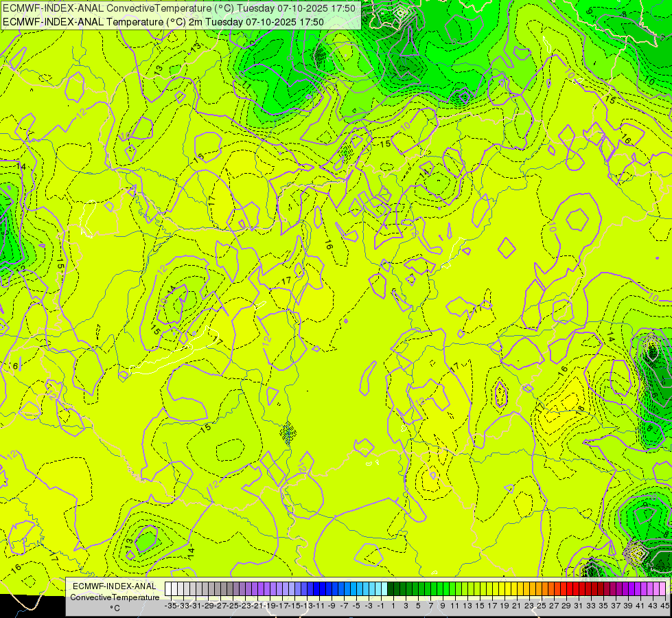Screen dimensions: 672x618
Task: Click the legend scale value 19
Action: pos(505,606)
